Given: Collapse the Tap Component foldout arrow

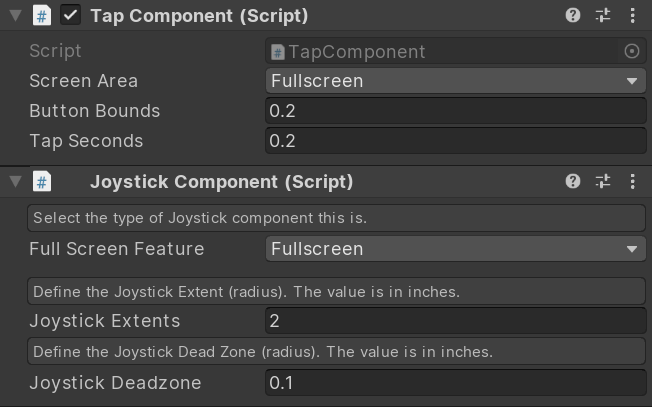Looking at the screenshot, I should click(x=15, y=15).
